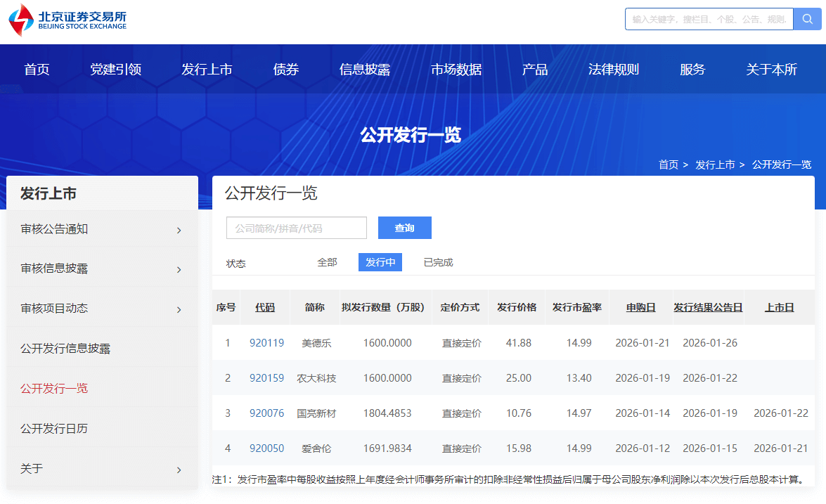The height and width of the screenshot is (504, 826).
Task: Open stock code 920119 link
Action: (x=266, y=343)
